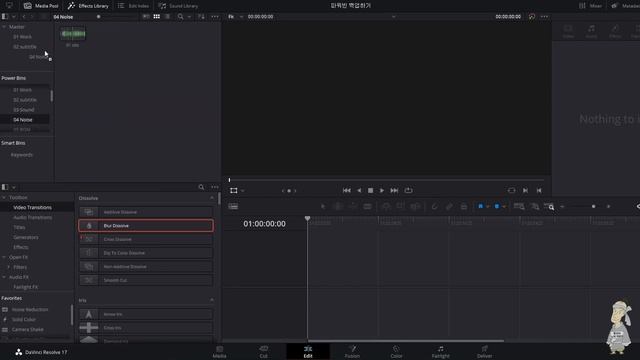Toggle the Effects Library panel
Image resolution: width=640 pixels, height=360 pixels.
coord(88,6)
